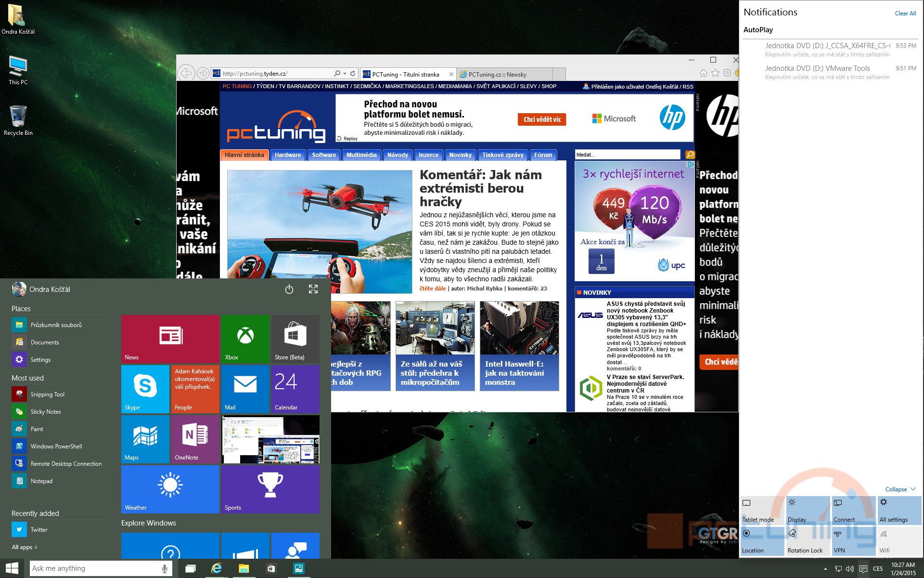Click the IE back navigation arrow
This screenshot has width=924, height=578.
tap(186, 73)
